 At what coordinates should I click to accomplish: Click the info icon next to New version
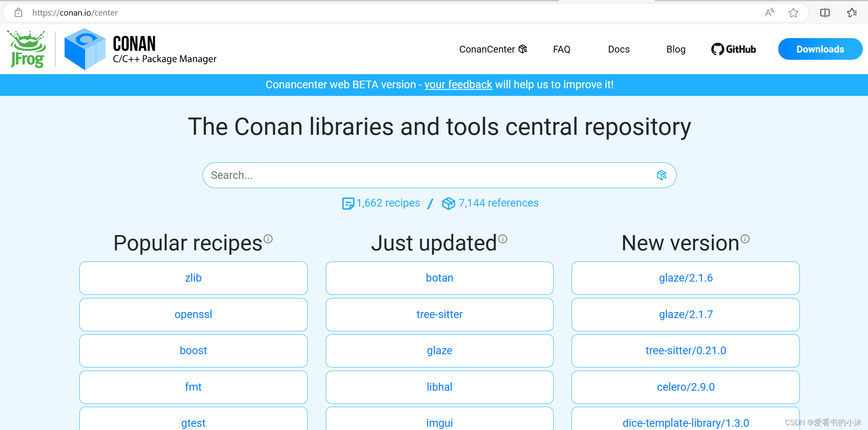[x=745, y=239]
